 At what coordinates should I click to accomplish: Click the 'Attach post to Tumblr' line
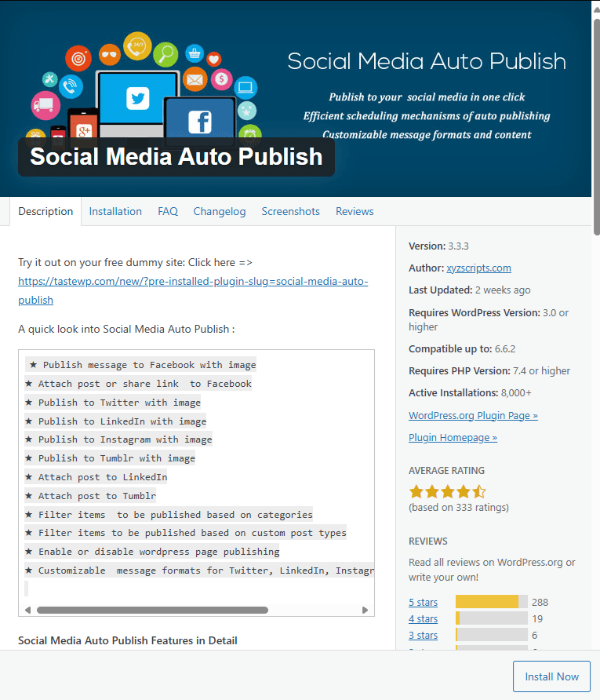click(x=90, y=495)
